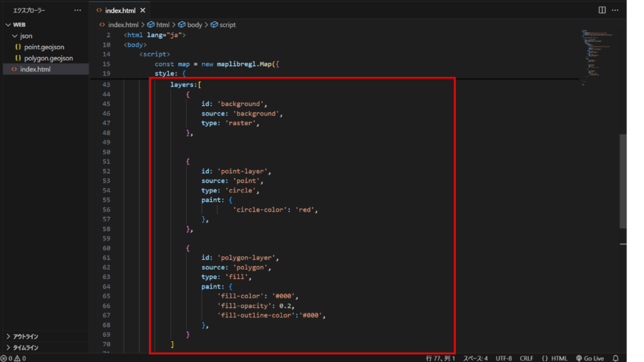The height and width of the screenshot is (362, 644).
Task: Close the index.html editor tab
Action: [143, 11]
